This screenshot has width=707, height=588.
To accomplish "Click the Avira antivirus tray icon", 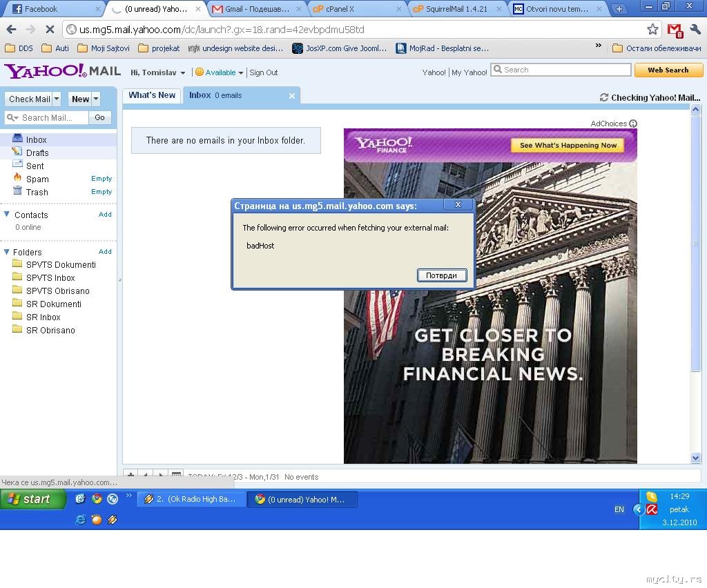I will click(x=652, y=509).
